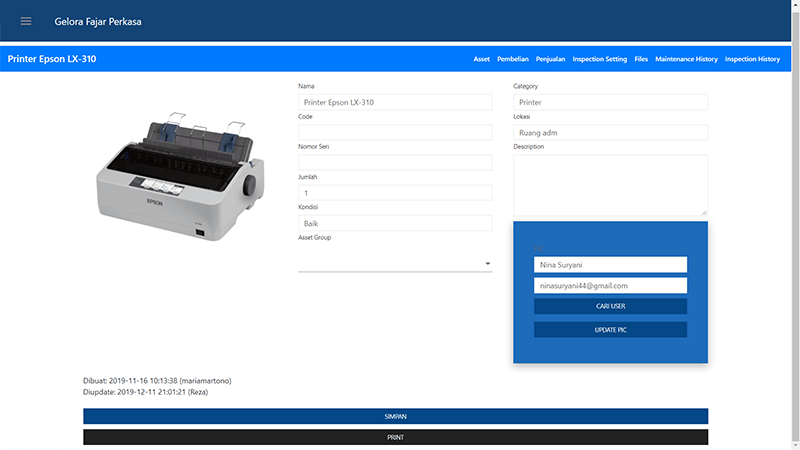Click the Dibuat timestamp text
Screen dimensions: 800x450
157,381
